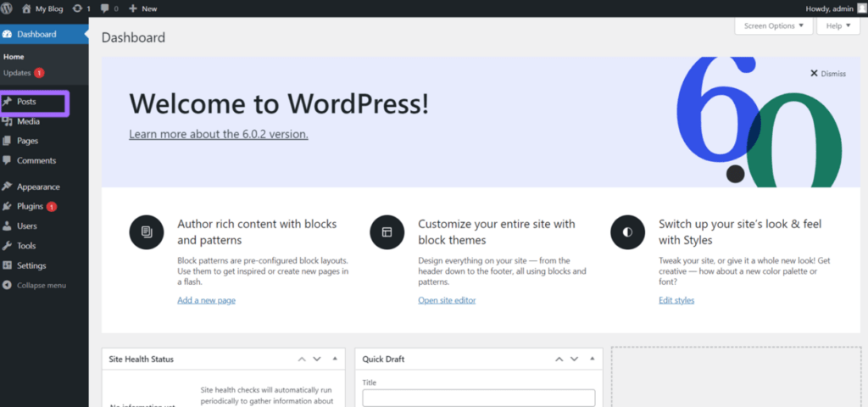Viewport: 868px width, 407px height.
Task: Open My Blog site home icon
Action: 26,8
